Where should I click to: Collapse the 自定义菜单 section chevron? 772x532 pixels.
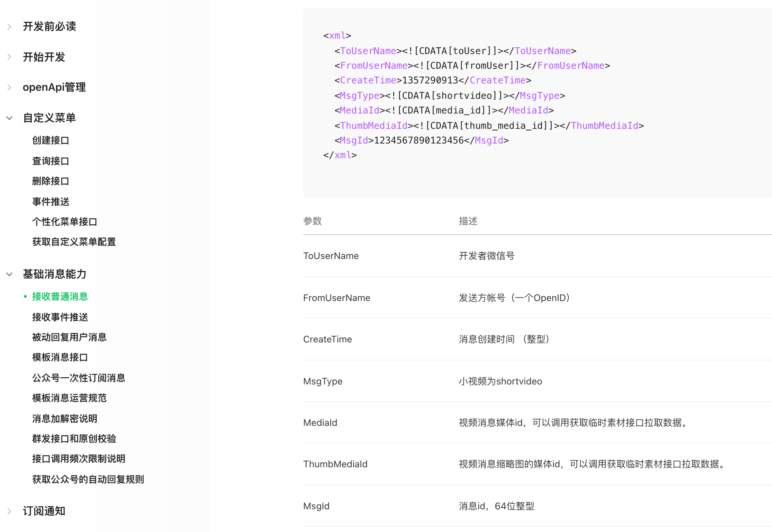[9, 118]
